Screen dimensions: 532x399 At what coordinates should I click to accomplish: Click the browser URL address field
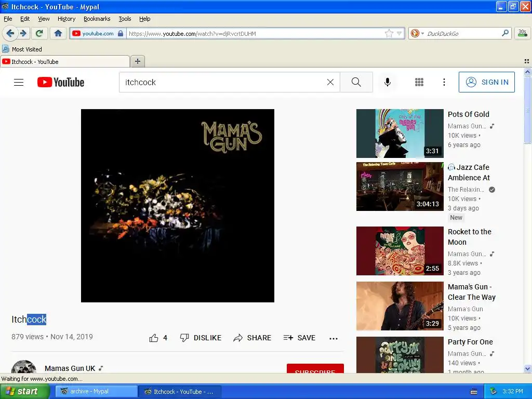tap(255, 33)
